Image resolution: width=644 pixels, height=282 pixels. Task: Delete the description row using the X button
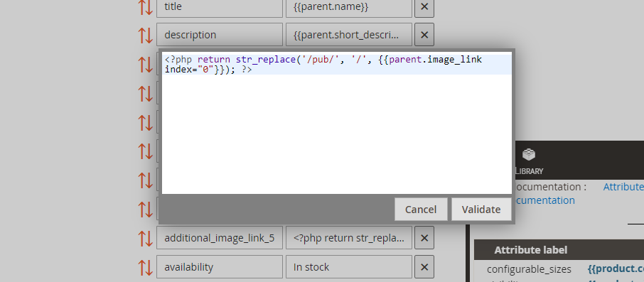(x=424, y=35)
